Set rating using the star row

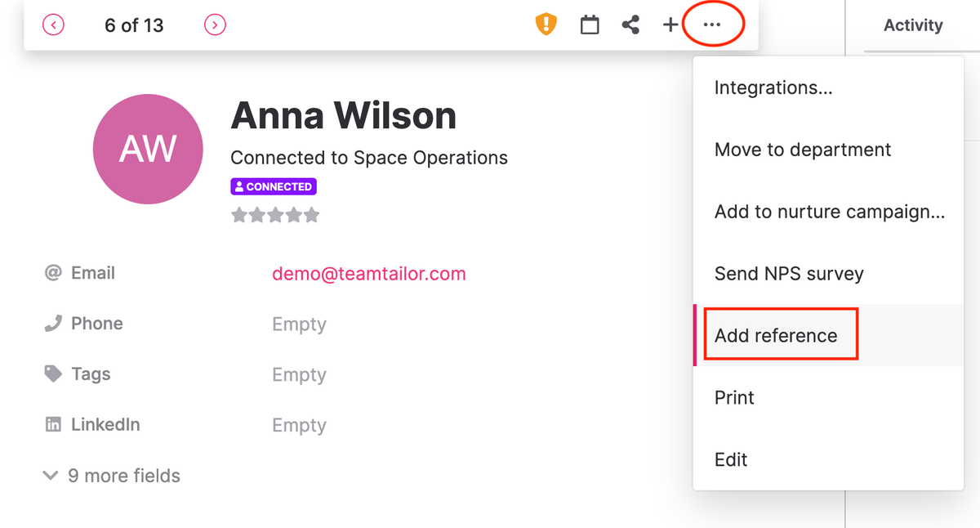275,216
